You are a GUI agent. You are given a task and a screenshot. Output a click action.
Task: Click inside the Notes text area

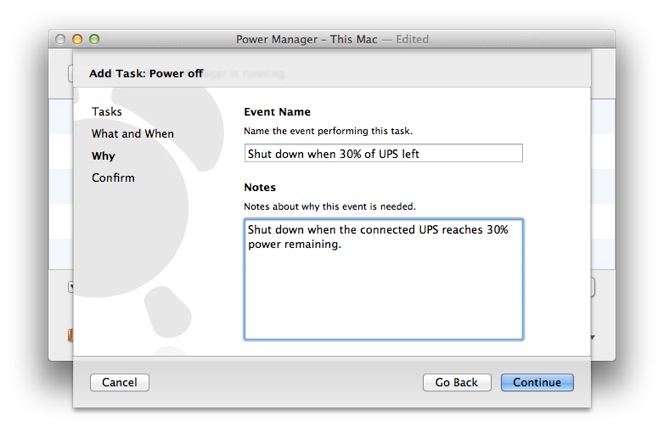[x=383, y=279]
